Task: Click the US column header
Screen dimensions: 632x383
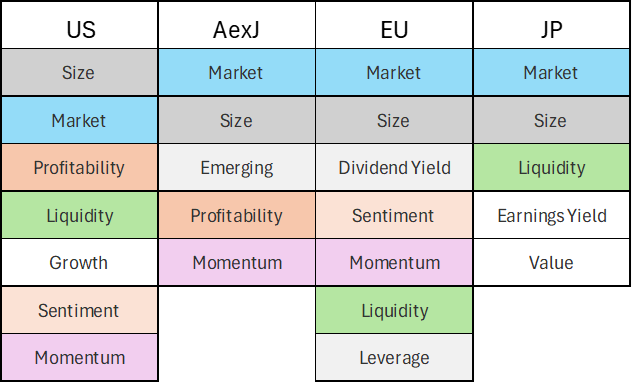Action: point(80,25)
